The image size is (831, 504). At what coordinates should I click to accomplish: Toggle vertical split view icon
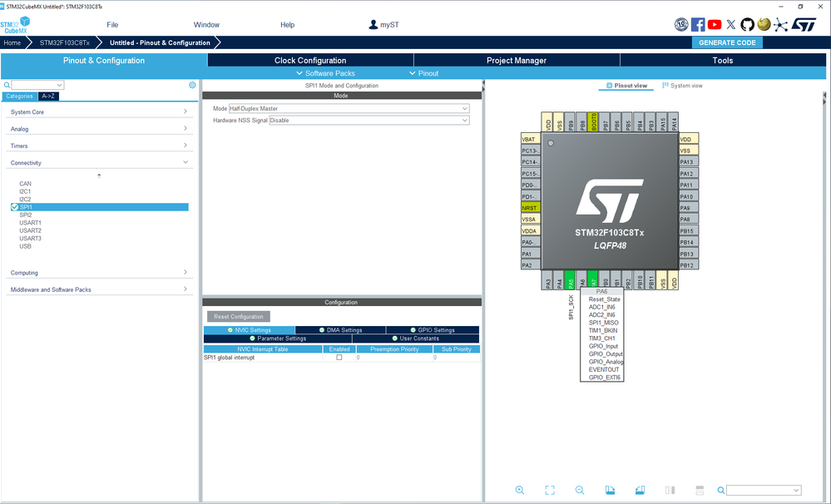coord(670,490)
